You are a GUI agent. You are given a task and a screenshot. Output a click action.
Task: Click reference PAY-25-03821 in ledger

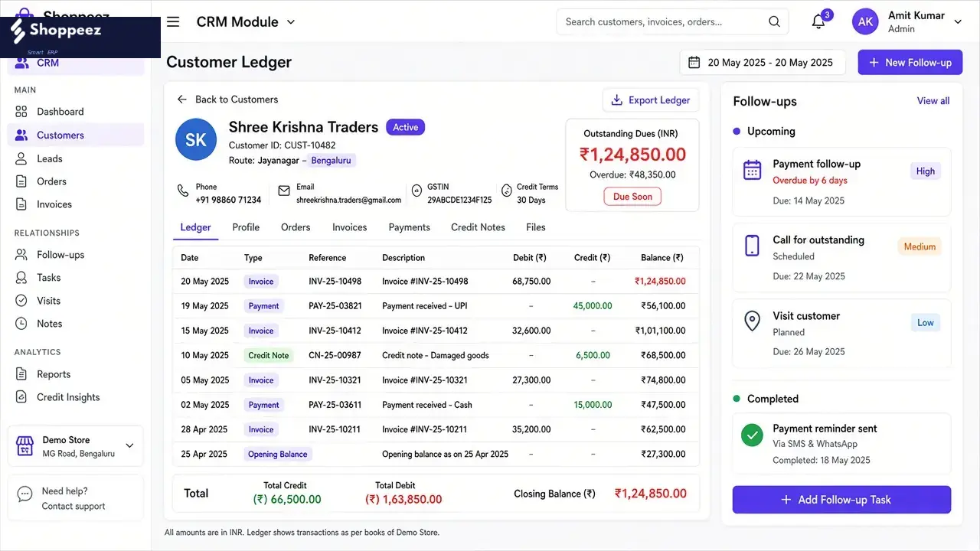click(x=335, y=306)
